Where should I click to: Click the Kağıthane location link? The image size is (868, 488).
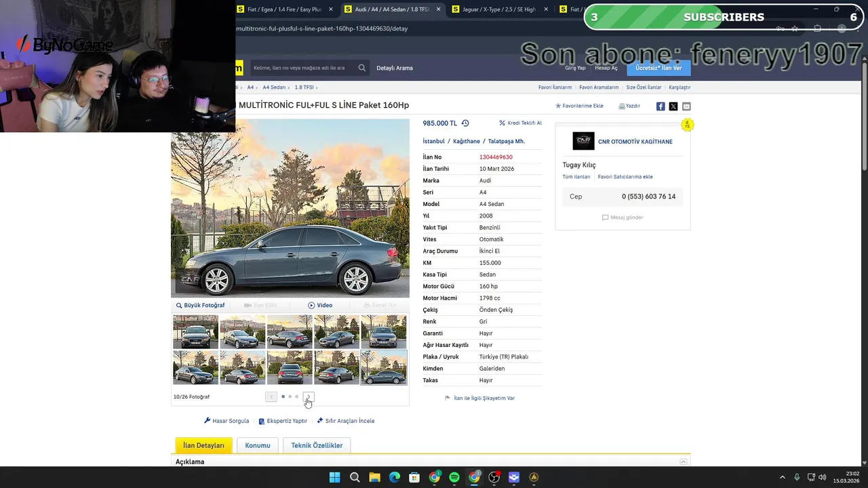(467, 142)
